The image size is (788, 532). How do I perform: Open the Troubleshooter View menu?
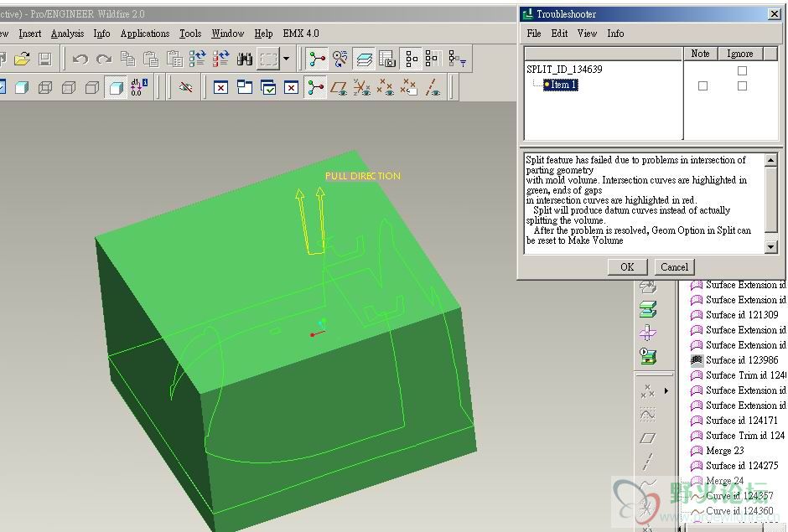click(587, 34)
